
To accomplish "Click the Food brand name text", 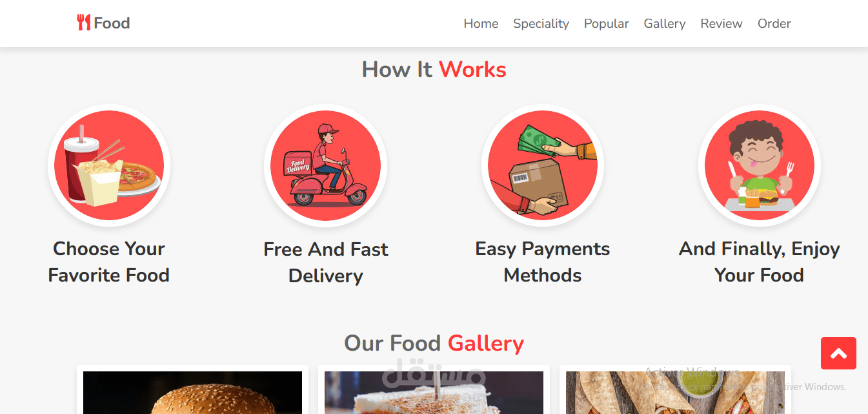I will tap(112, 23).
